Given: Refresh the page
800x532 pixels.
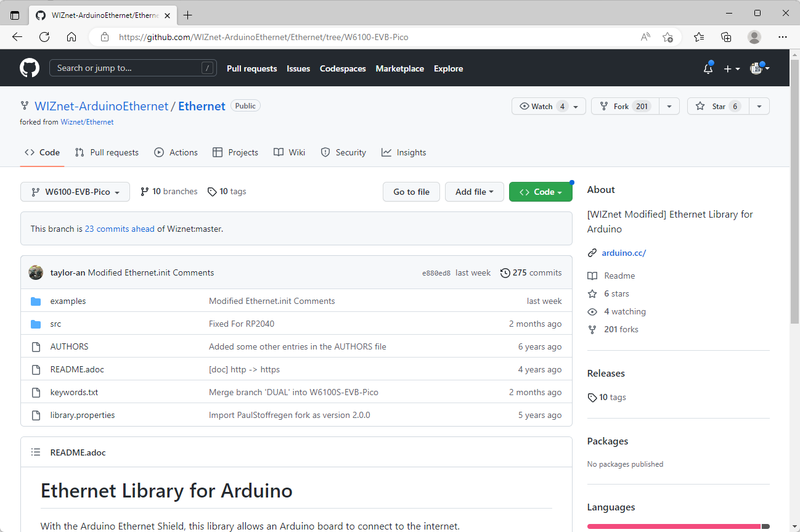Looking at the screenshot, I should pos(44,37).
